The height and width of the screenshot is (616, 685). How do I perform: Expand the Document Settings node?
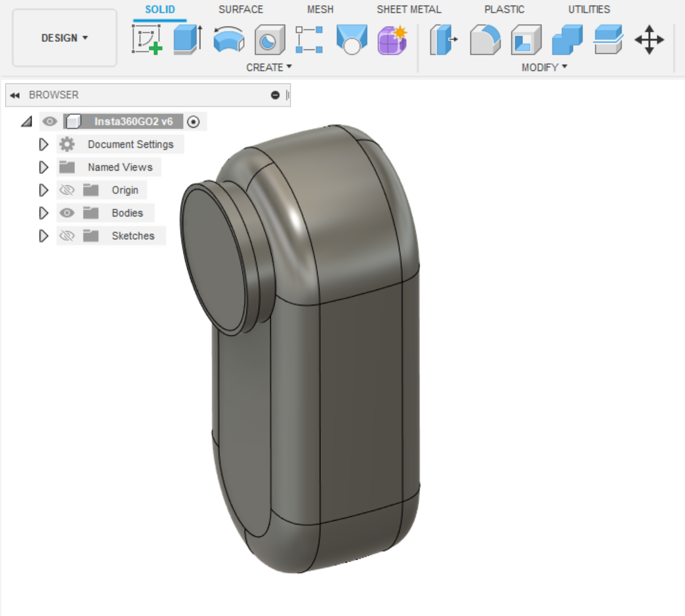(44, 144)
